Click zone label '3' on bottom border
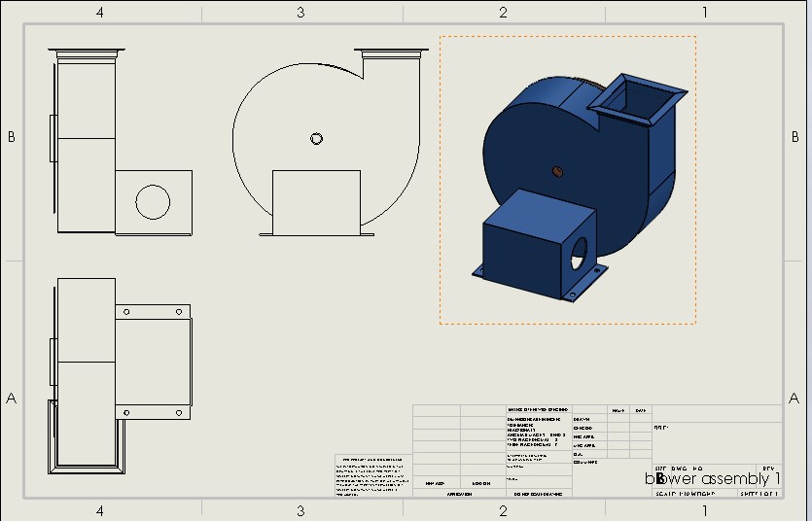The width and height of the screenshot is (812, 521). (x=300, y=511)
